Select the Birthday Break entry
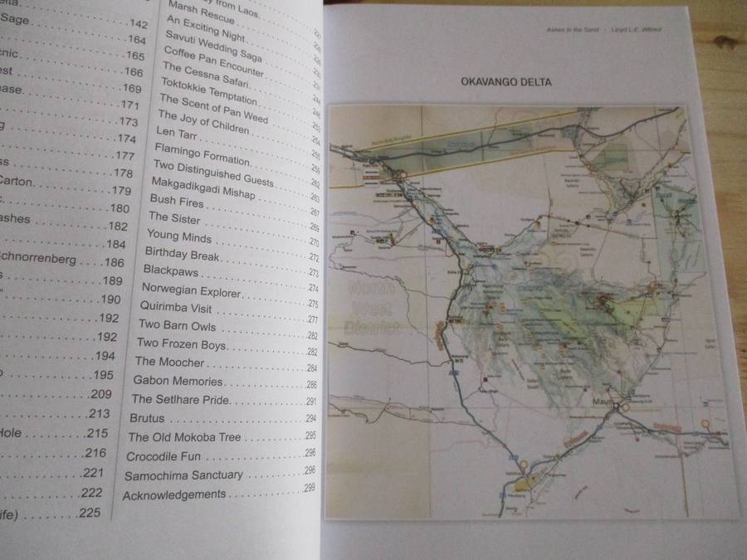Image resolution: width=747 pixels, height=560 pixels. point(182,253)
